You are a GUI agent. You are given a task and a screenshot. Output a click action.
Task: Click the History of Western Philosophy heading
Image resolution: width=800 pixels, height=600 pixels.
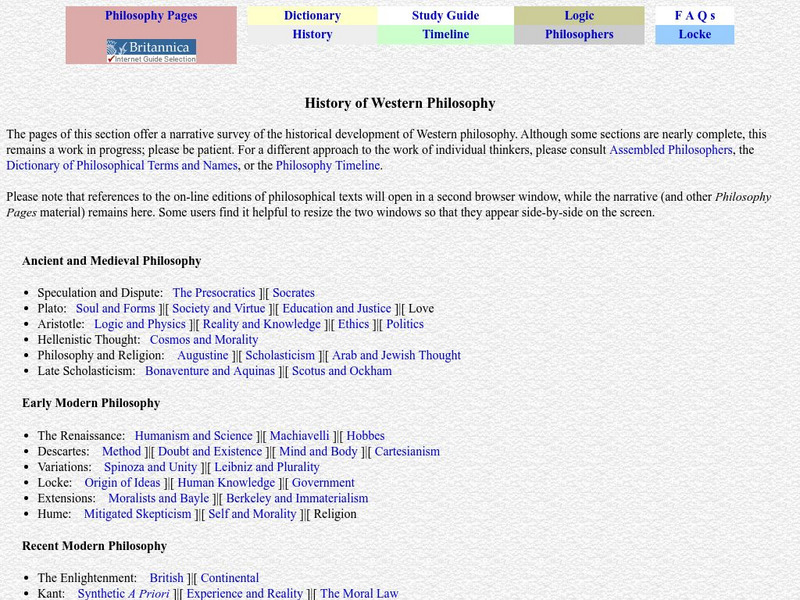[x=400, y=103]
